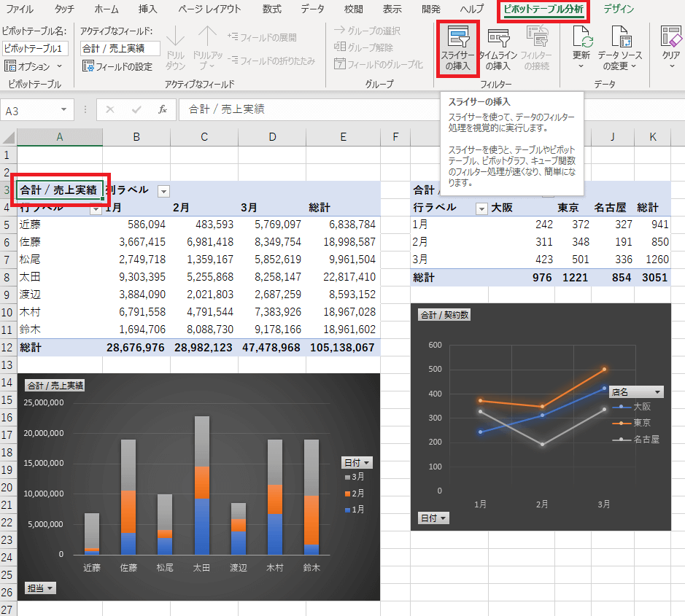
Task: Click the 更新 (Refresh) icon
Action: click(581, 38)
